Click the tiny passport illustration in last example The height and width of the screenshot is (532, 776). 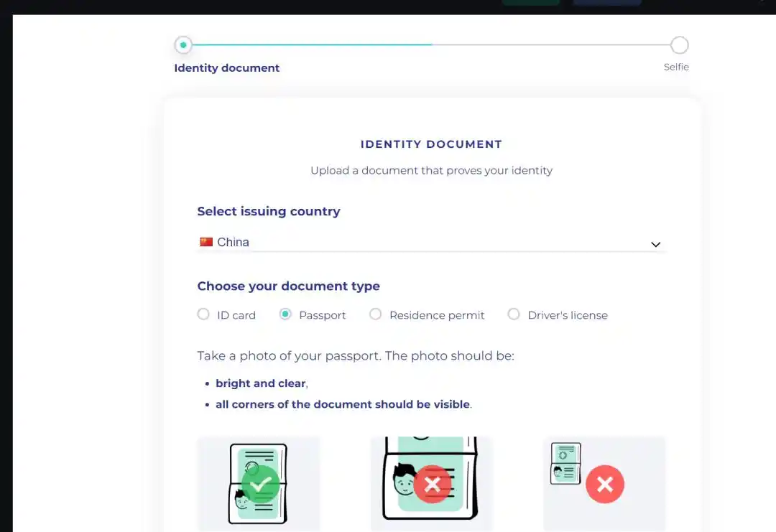pyautogui.click(x=565, y=464)
